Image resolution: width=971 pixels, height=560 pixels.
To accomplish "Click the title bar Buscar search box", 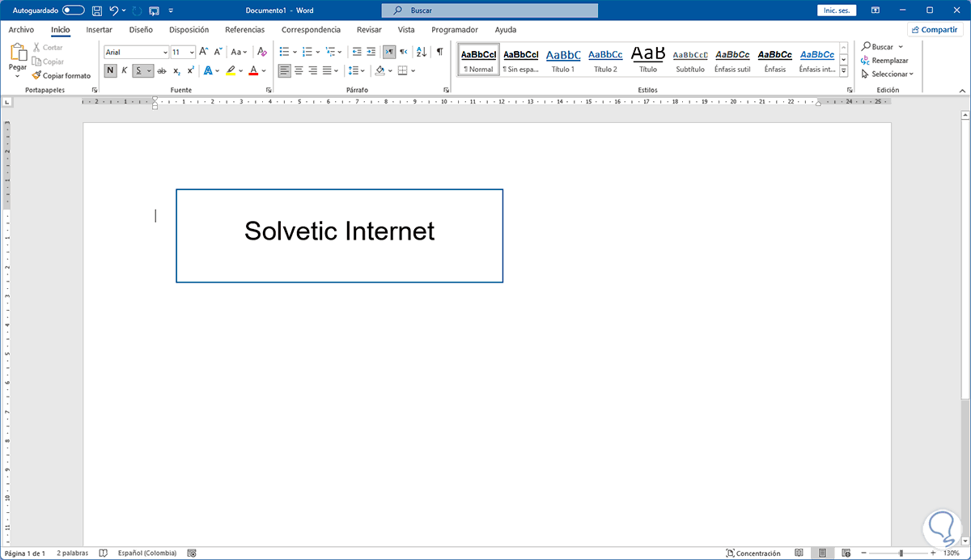I will point(490,11).
